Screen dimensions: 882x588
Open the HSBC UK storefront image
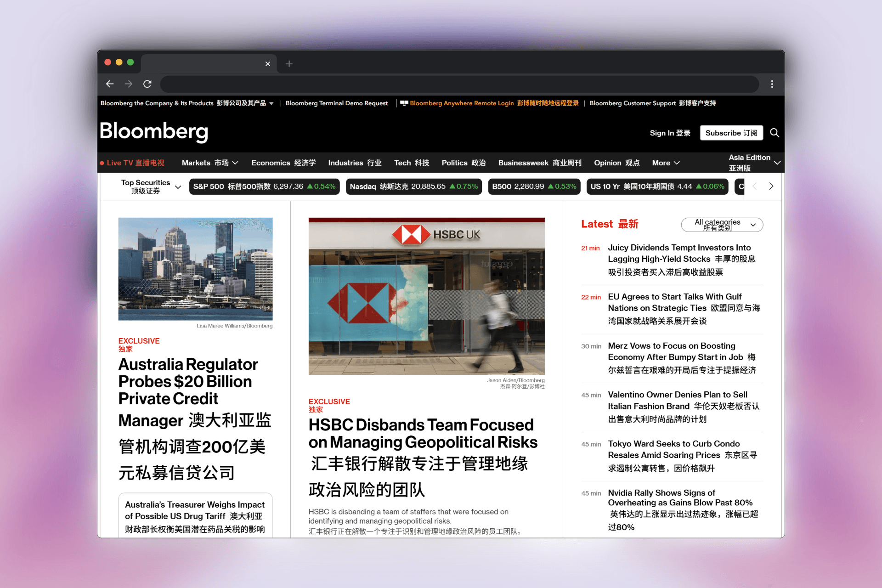point(426,296)
